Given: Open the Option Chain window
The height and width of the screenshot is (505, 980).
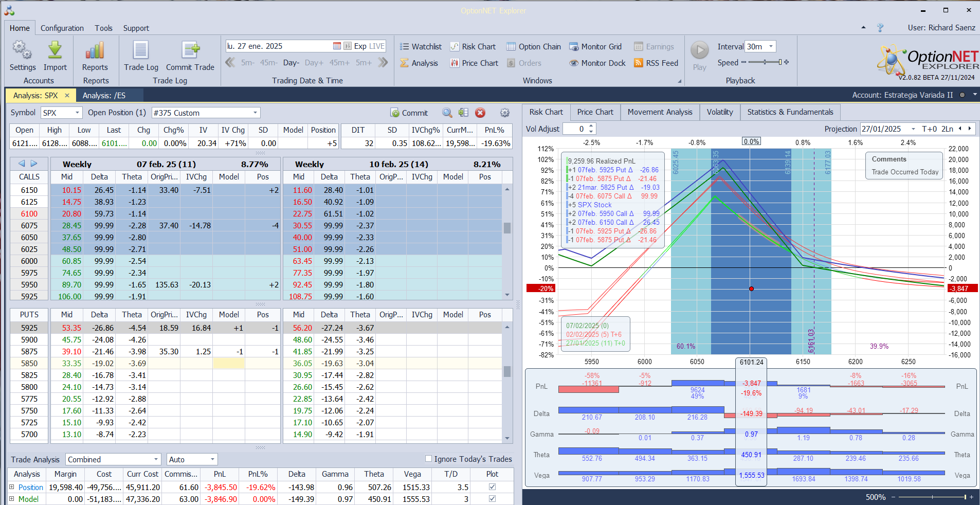Looking at the screenshot, I should point(534,47).
